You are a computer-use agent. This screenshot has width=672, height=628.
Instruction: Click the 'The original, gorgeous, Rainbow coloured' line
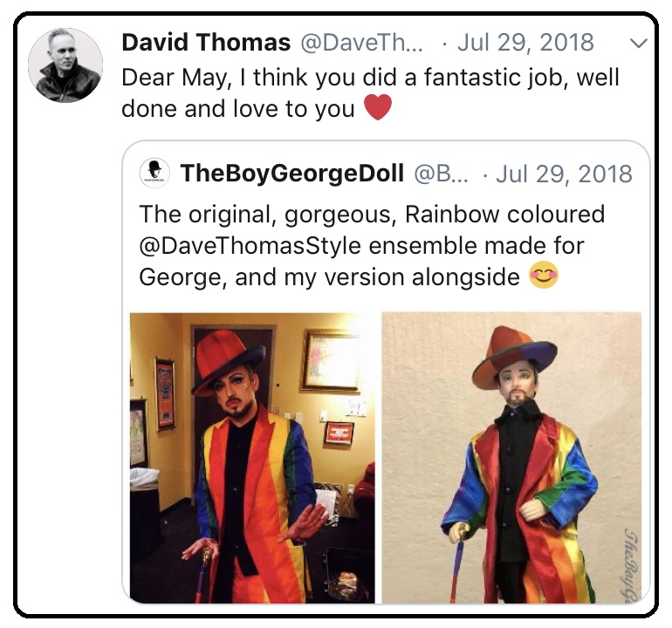click(x=372, y=215)
